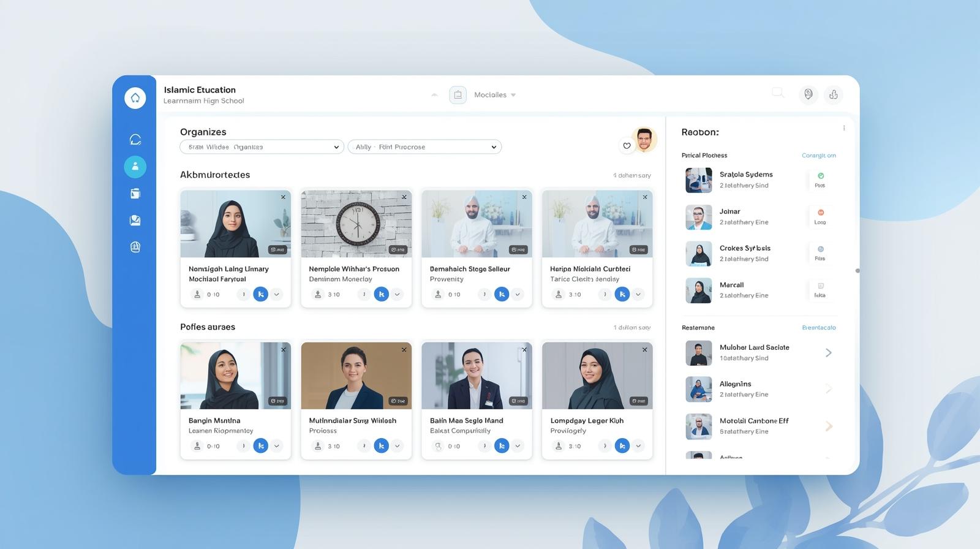
Task: Open the Motoldl Canbone Eff chevron arrow
Action: pos(829,426)
